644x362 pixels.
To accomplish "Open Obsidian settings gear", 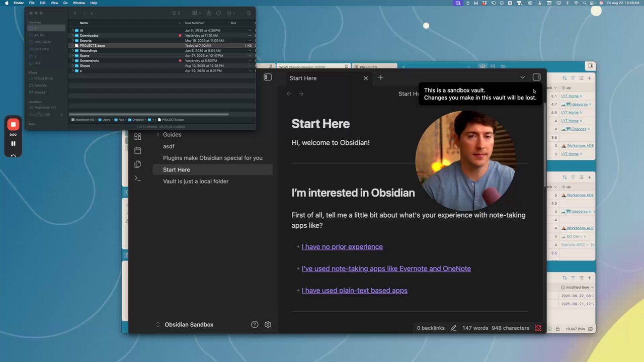I will 268,324.
